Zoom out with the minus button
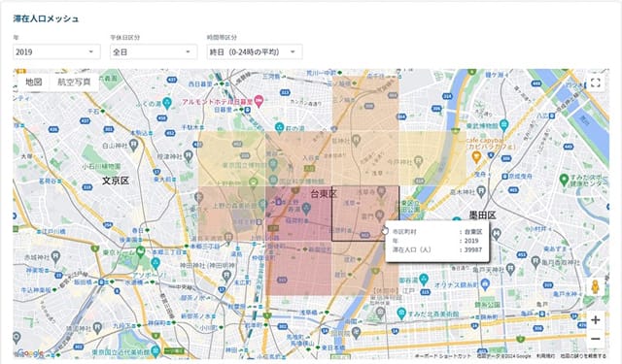 click(596, 339)
